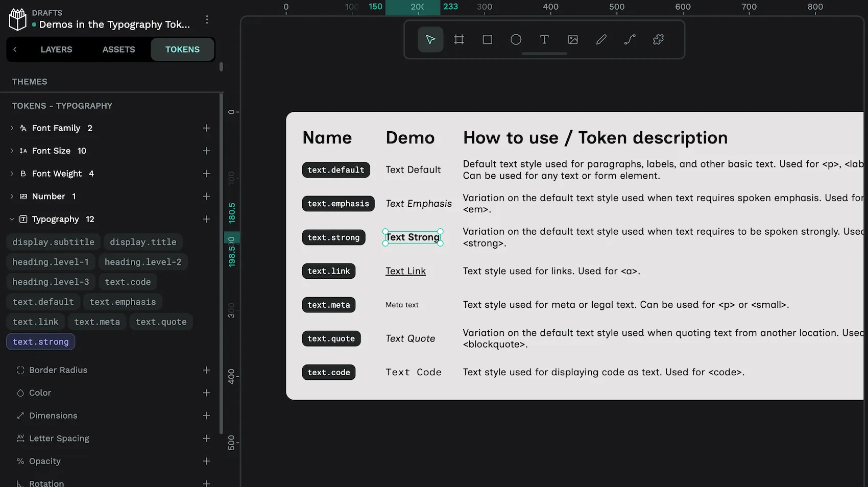Switch to the LAYERS tab
This screenshot has height=487, width=868.
(56, 49)
